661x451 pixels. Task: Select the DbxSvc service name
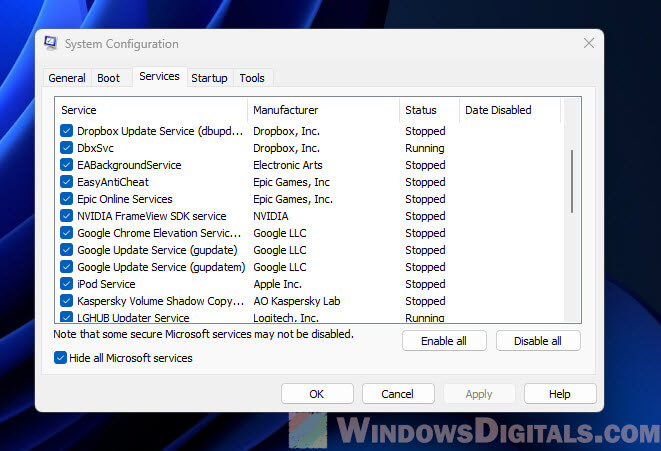coord(95,148)
